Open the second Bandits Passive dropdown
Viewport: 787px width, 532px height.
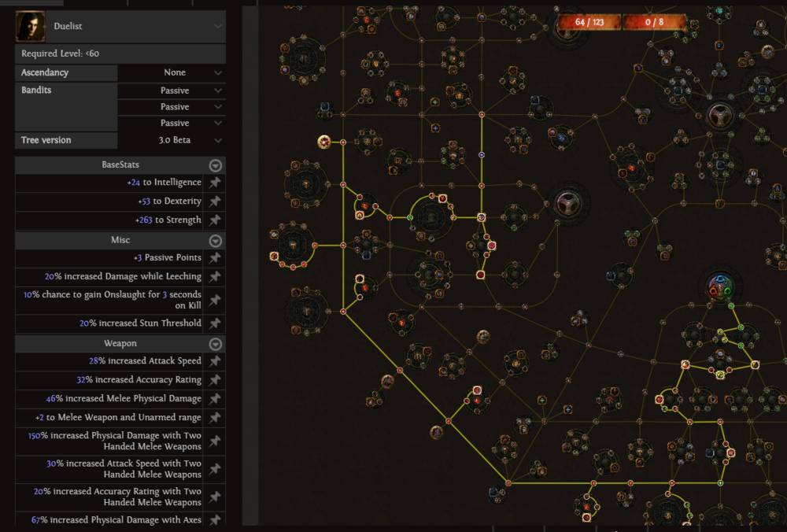tap(172, 107)
